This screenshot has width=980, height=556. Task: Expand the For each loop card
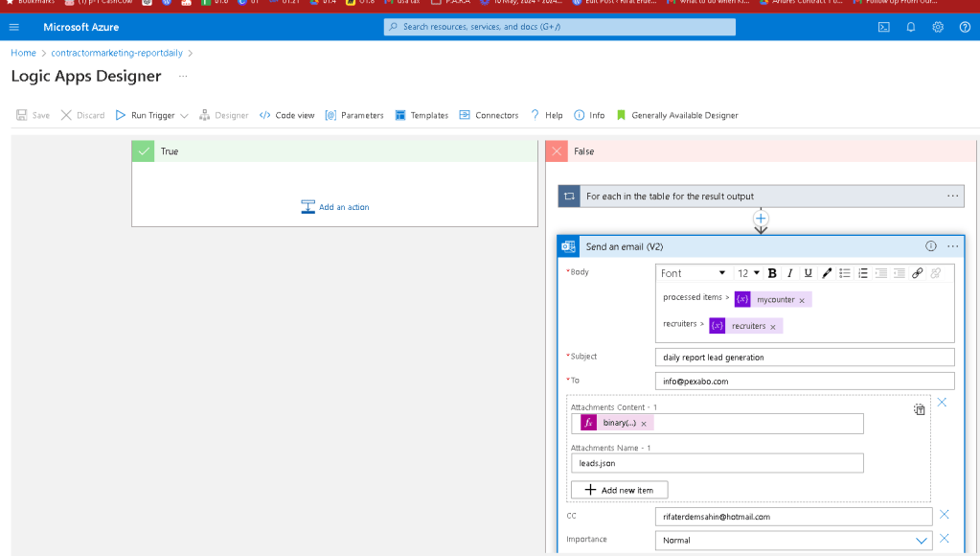[761, 197]
